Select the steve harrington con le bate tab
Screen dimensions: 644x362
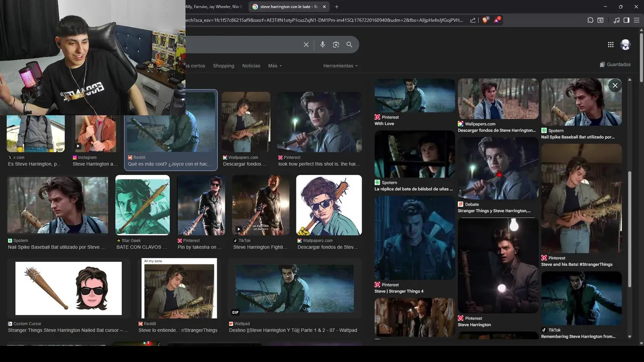(x=289, y=7)
